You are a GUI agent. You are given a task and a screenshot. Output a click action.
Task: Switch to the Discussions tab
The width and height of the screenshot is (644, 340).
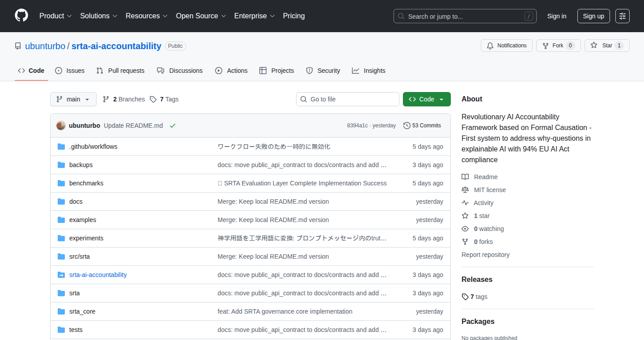(x=180, y=71)
